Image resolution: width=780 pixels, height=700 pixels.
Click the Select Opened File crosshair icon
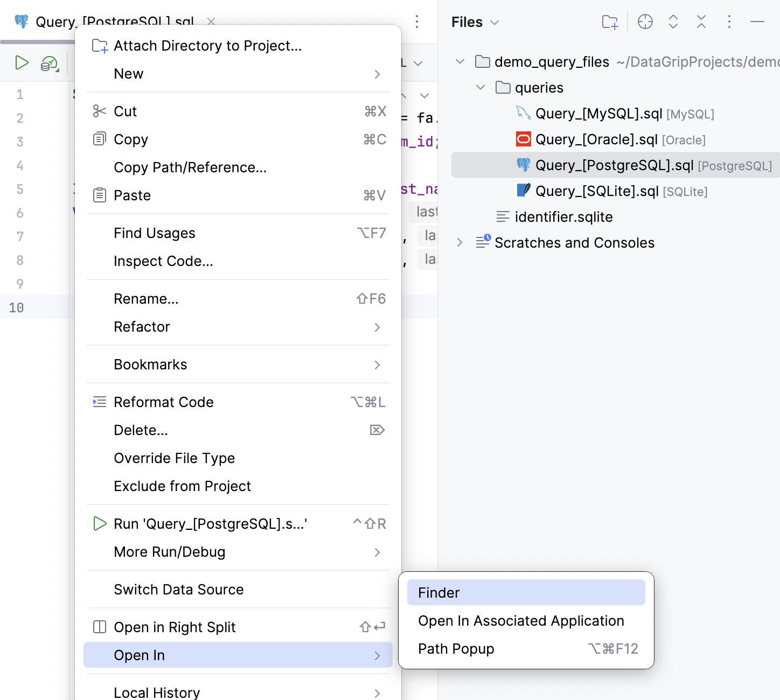645,22
